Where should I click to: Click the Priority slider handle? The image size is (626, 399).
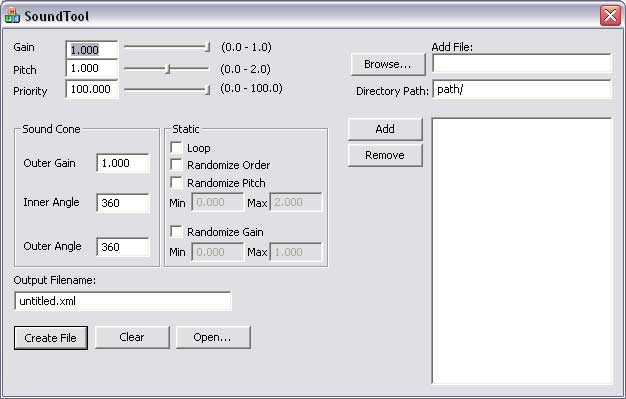[x=207, y=89]
